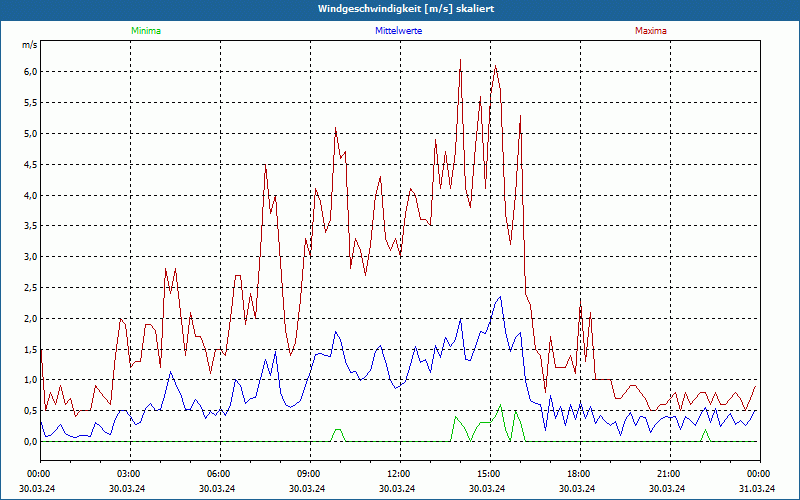Viewport: 800px width, 500px height.
Task: Click the '18:00' time axis label
Action: tap(578, 474)
